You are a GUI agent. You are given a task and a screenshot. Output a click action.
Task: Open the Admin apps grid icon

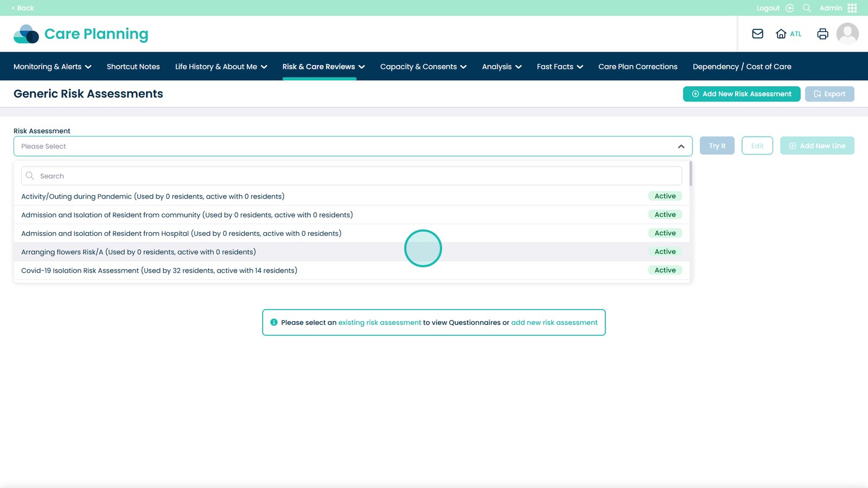pyautogui.click(x=852, y=8)
